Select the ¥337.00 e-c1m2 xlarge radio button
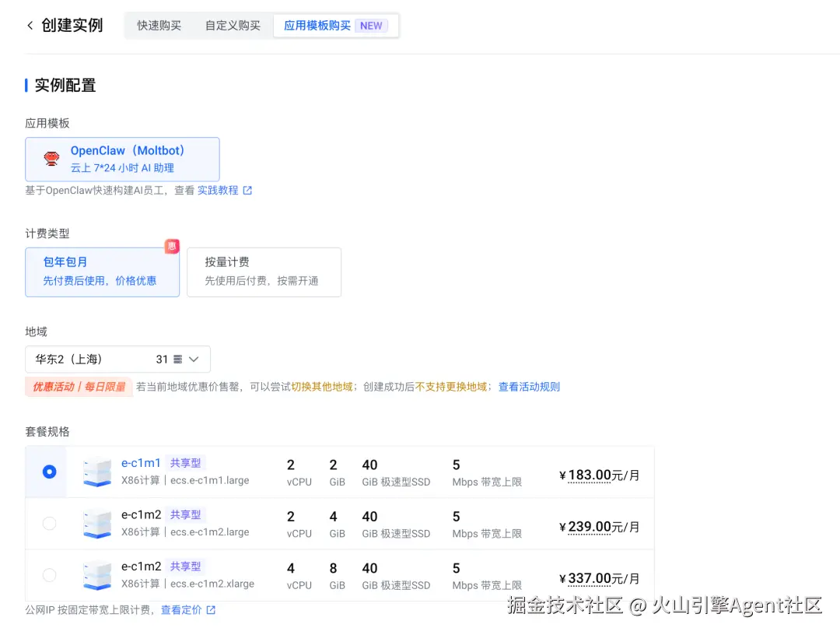840x635 pixels. tap(49, 575)
